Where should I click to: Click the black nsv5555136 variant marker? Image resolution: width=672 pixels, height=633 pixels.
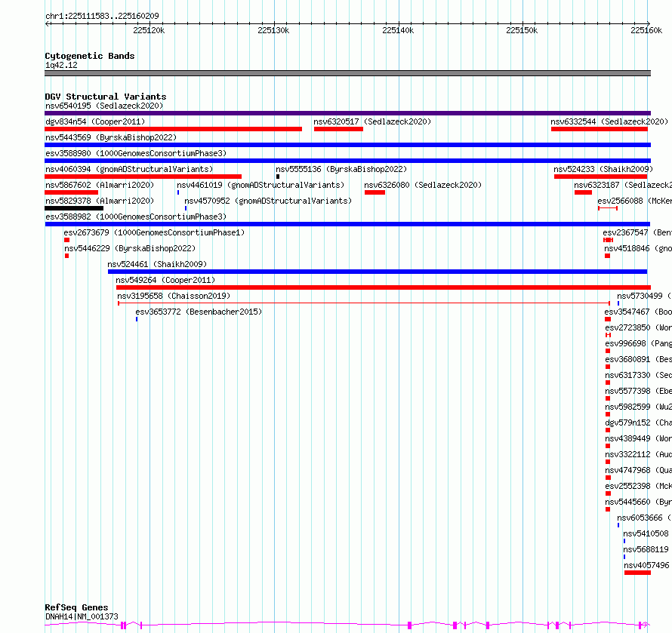point(278,177)
